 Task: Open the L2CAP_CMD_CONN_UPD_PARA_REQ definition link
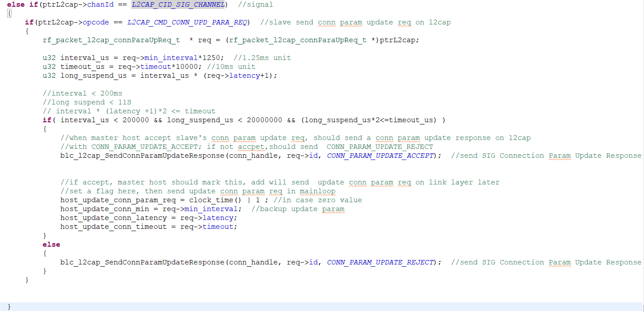[x=187, y=22]
